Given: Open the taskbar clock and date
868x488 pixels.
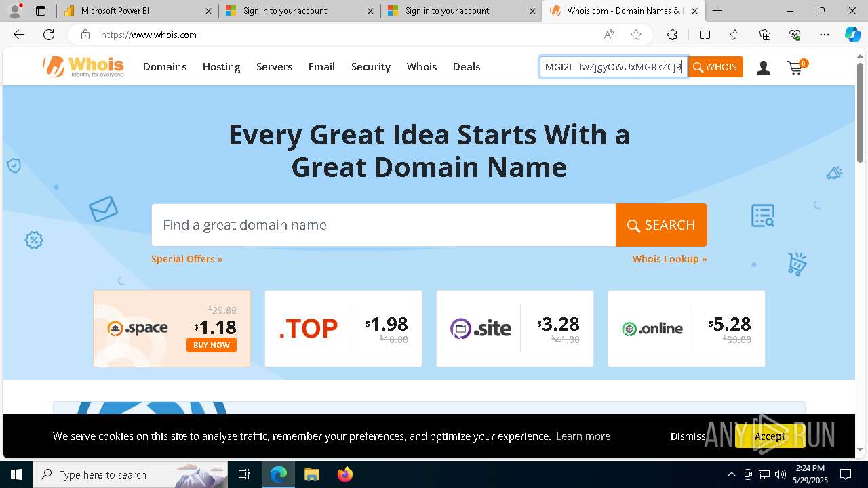Looking at the screenshot, I should 810,474.
